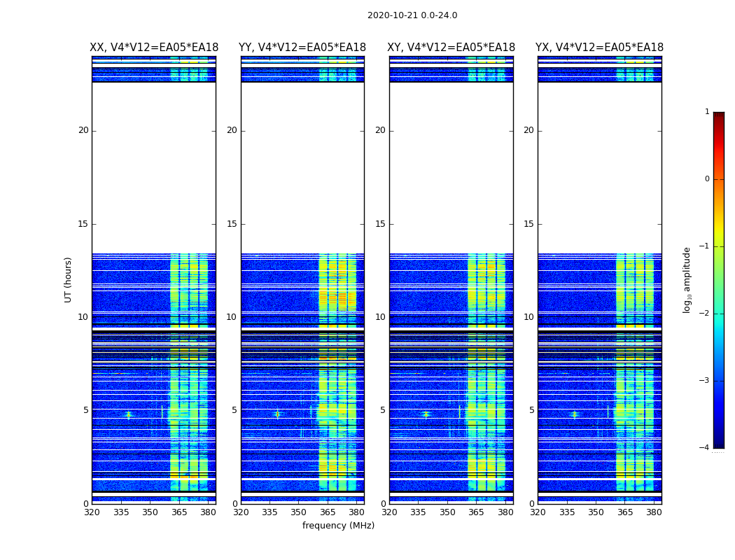The height and width of the screenshot is (560, 735).
Task: Click y-tick '5' of the XY panel
Action: (383, 410)
